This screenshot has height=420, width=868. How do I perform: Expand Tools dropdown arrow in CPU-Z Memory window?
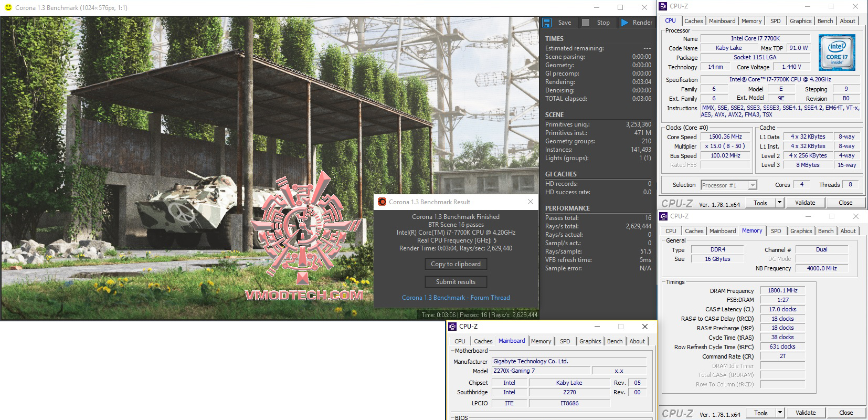coord(780,413)
